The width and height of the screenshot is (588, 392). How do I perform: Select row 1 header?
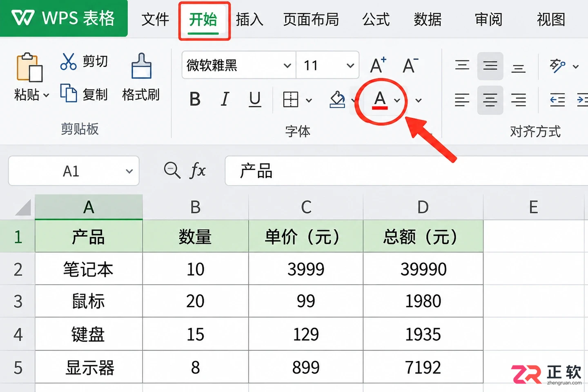coord(18,237)
